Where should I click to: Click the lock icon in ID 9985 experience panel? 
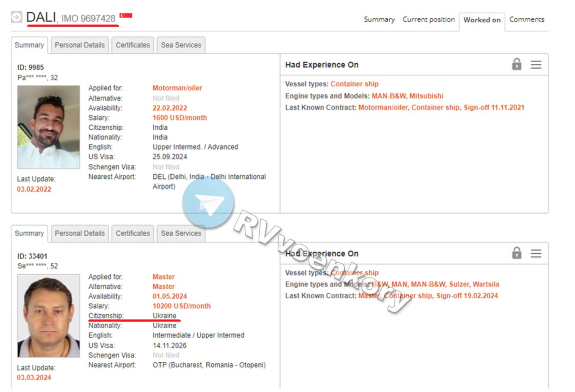(x=517, y=64)
